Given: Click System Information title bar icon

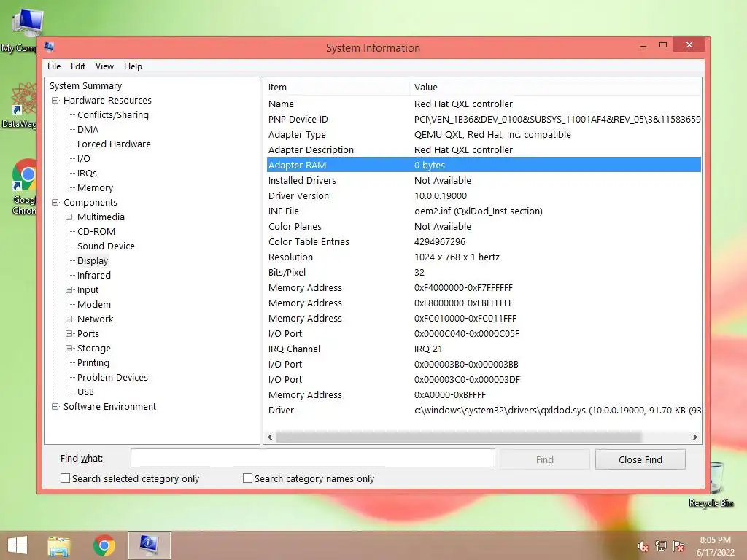Looking at the screenshot, I should 49,47.
